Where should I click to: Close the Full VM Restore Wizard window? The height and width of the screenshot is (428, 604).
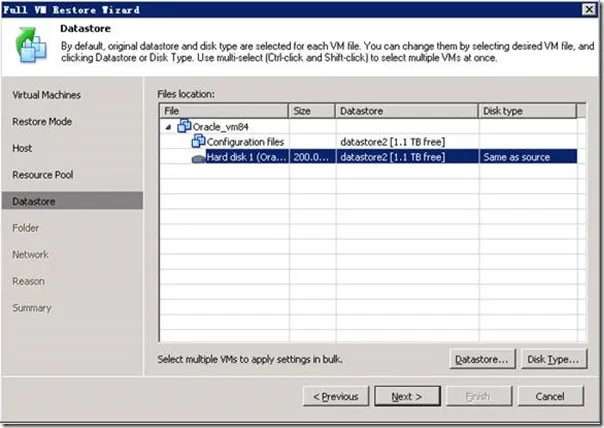point(589,9)
